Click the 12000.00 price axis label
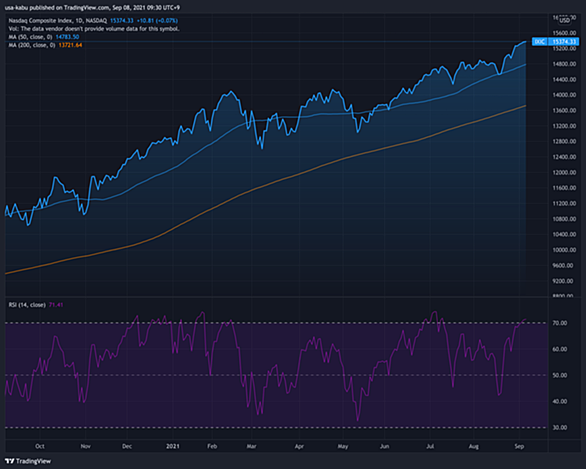The height and width of the screenshot is (469, 586). [564, 173]
